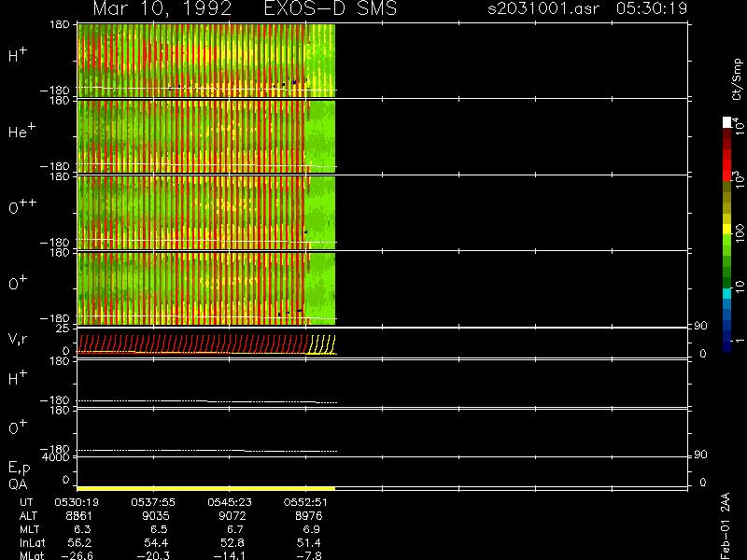Click the ALT value '9035'
The width and height of the screenshot is (747, 560).
tap(156, 516)
